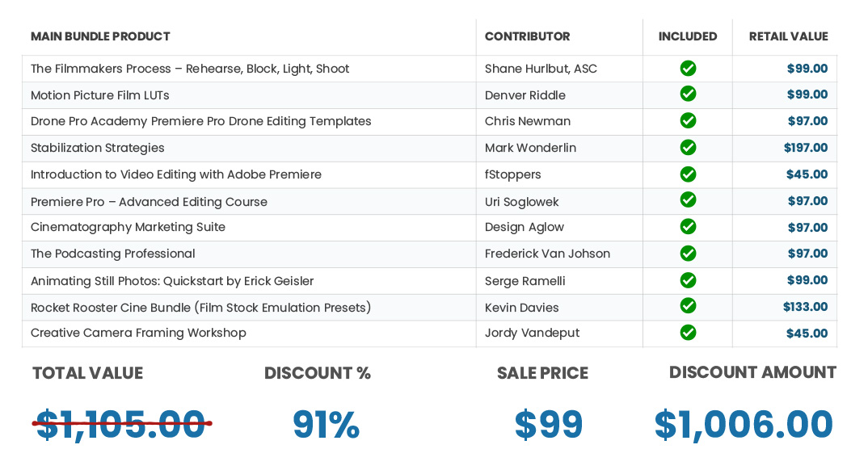Click the checkmark for Premiere Pro Advanced Editing Course
Viewport: 868px width, 470px height.
tap(688, 200)
